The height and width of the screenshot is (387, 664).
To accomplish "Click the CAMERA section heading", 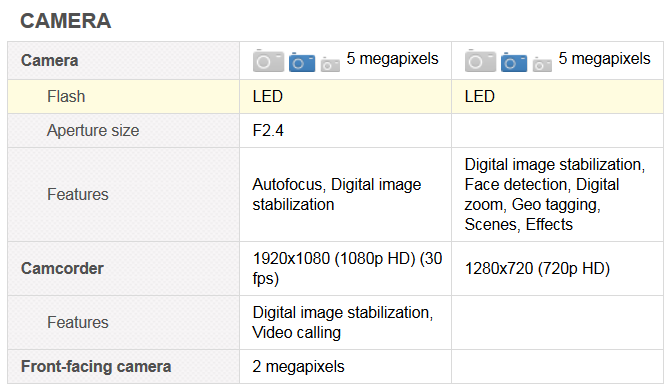I will [66, 21].
